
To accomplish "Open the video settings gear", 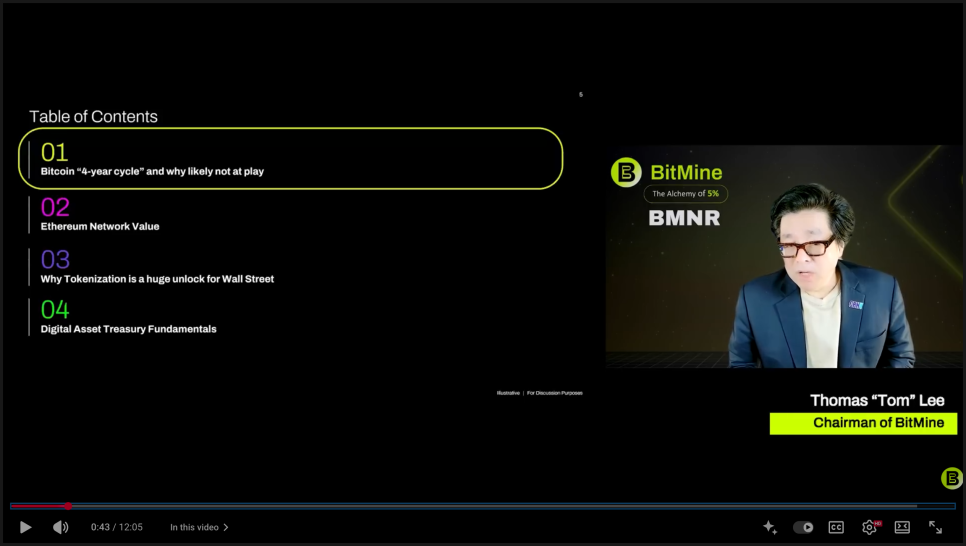I will [x=869, y=527].
